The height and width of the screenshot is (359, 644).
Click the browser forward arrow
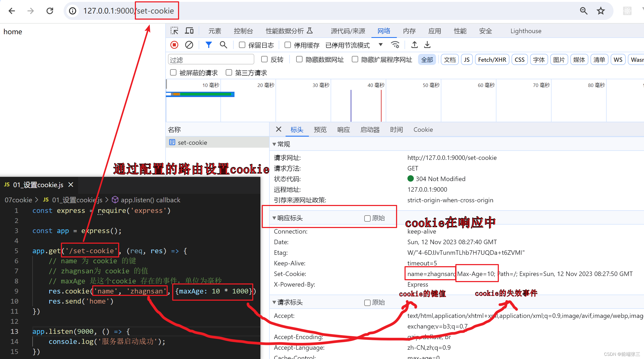point(31,11)
